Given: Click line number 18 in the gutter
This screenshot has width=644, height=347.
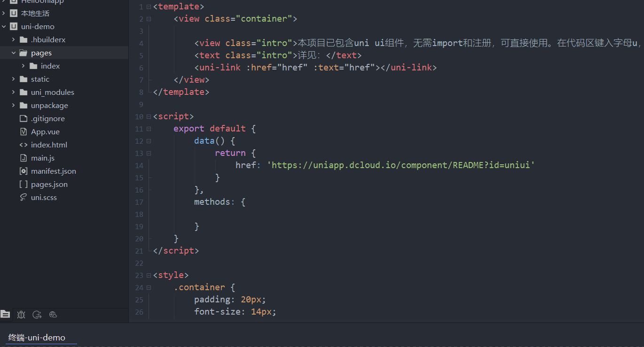Looking at the screenshot, I should click(139, 214).
